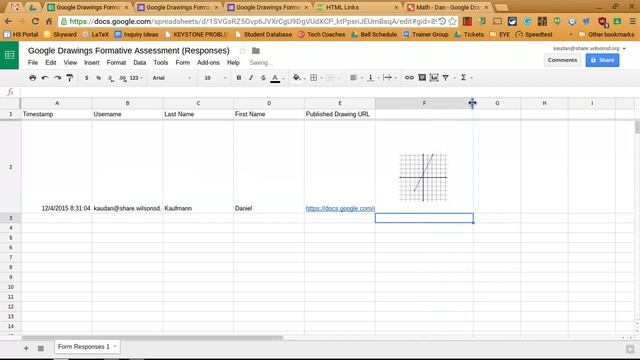This screenshot has width=640, height=360.
Task: Toggle strikethrough formatting
Action: click(263, 78)
